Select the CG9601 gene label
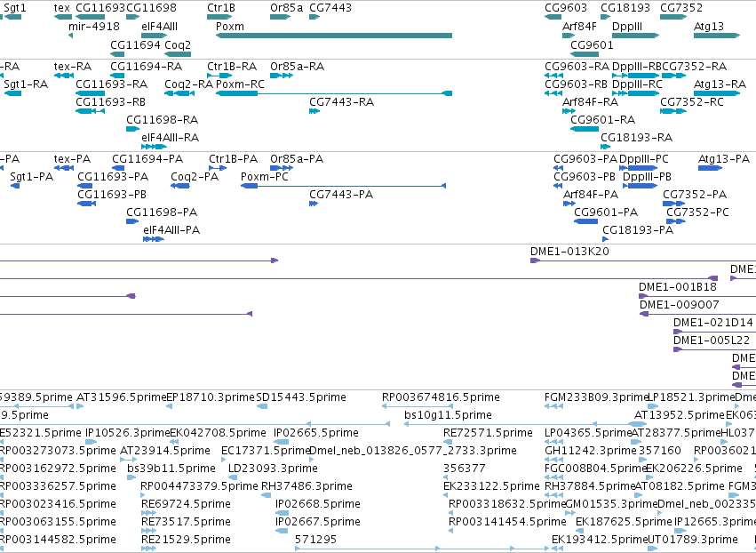 pyautogui.click(x=592, y=45)
